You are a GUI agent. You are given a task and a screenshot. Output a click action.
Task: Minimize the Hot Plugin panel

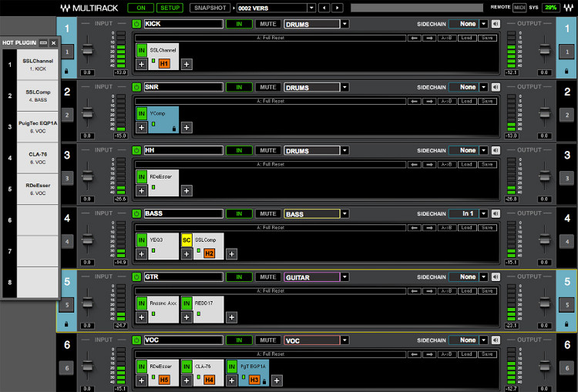[43, 42]
